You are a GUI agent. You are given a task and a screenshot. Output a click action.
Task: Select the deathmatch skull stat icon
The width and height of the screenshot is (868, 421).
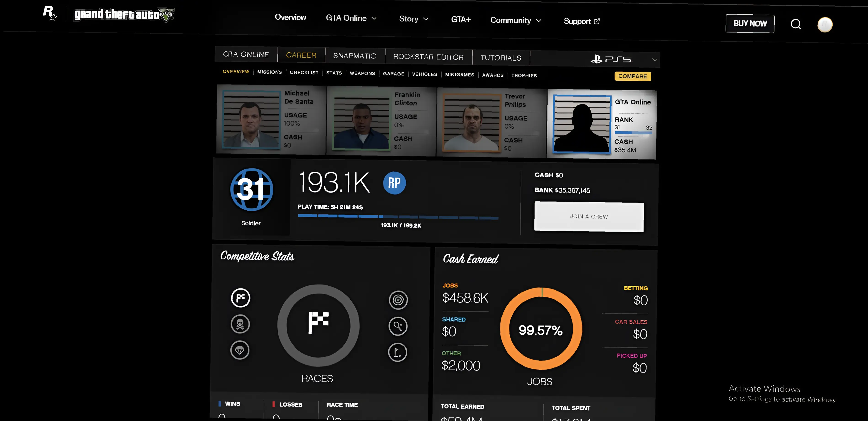click(240, 324)
